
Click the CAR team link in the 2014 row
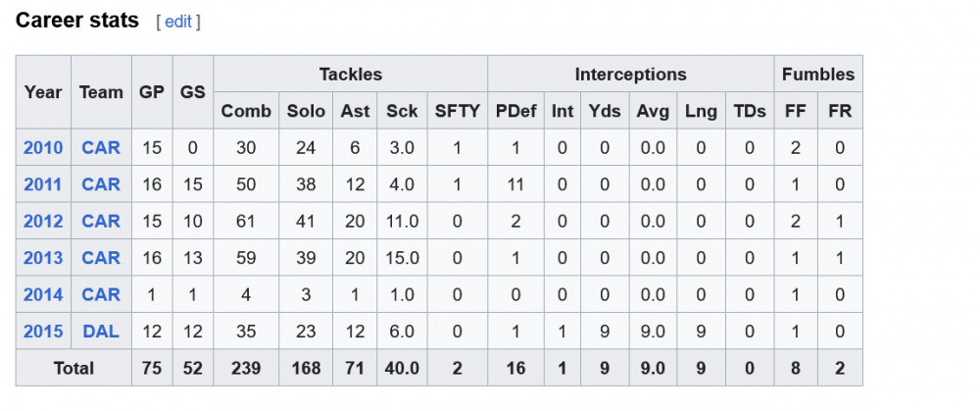pos(101,294)
